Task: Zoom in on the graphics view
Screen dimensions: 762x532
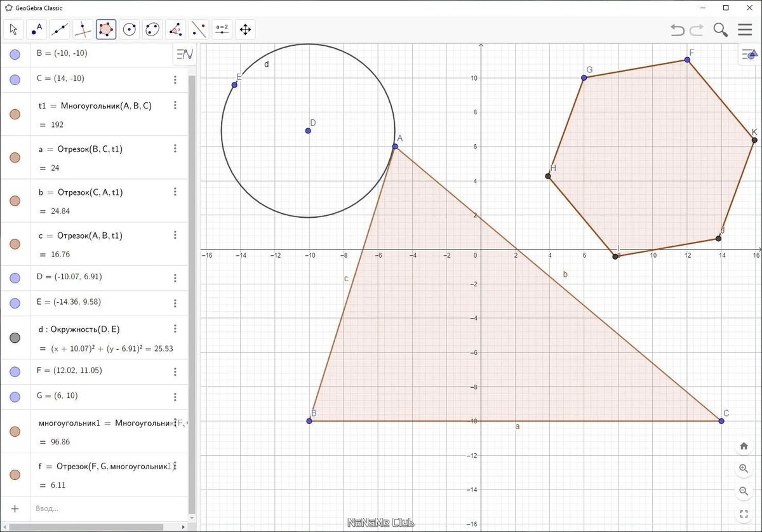Action: [744, 469]
